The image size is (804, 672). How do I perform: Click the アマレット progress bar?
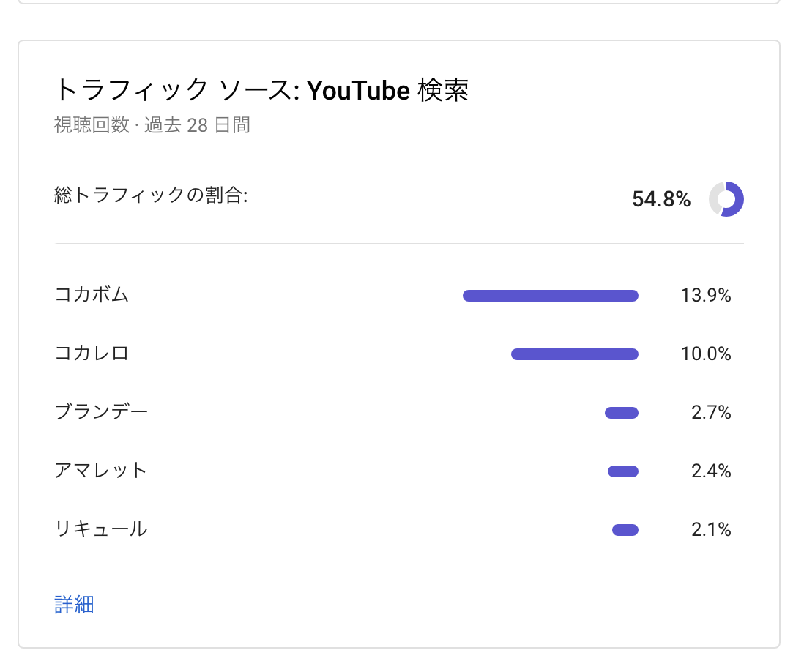[623, 471]
